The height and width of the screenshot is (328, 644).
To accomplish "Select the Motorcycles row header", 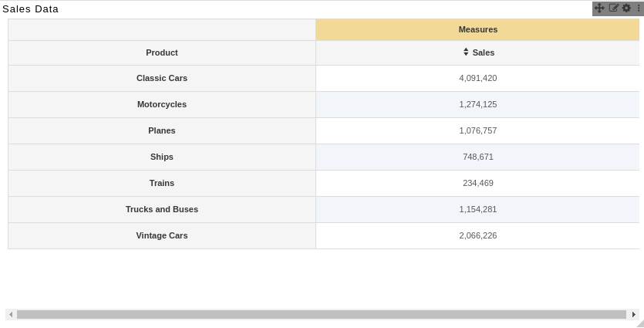I will [x=162, y=104].
